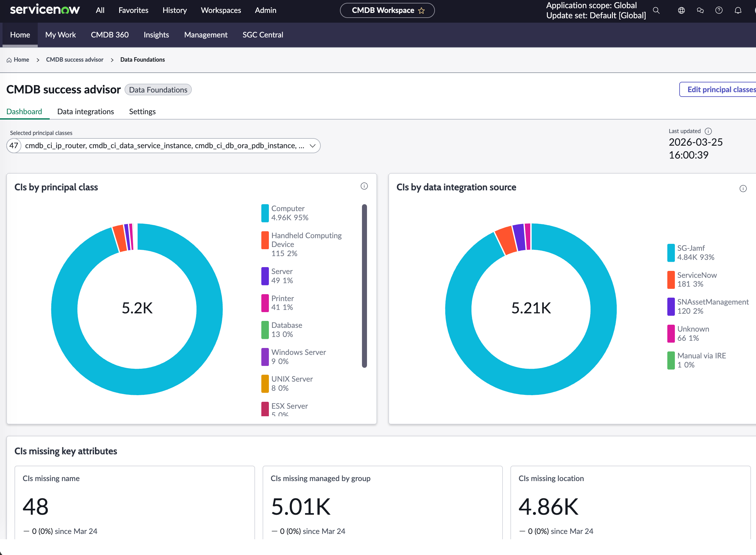
Task: Click the Server legend color swatch
Action: tap(265, 276)
